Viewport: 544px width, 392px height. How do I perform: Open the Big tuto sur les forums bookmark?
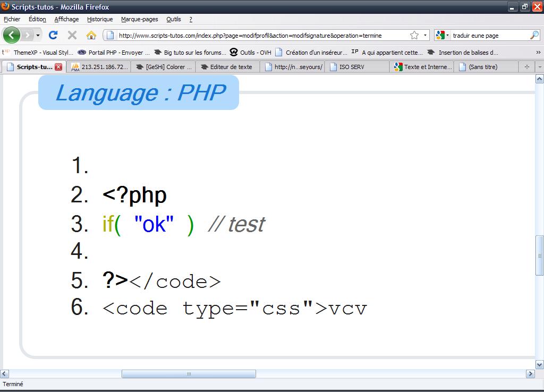[189, 53]
